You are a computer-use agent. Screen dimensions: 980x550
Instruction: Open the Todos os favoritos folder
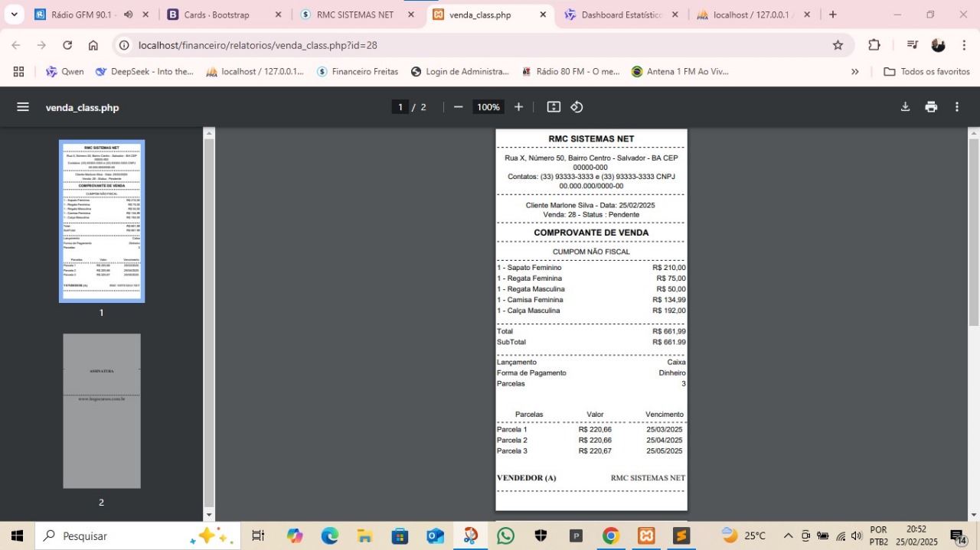pos(926,72)
